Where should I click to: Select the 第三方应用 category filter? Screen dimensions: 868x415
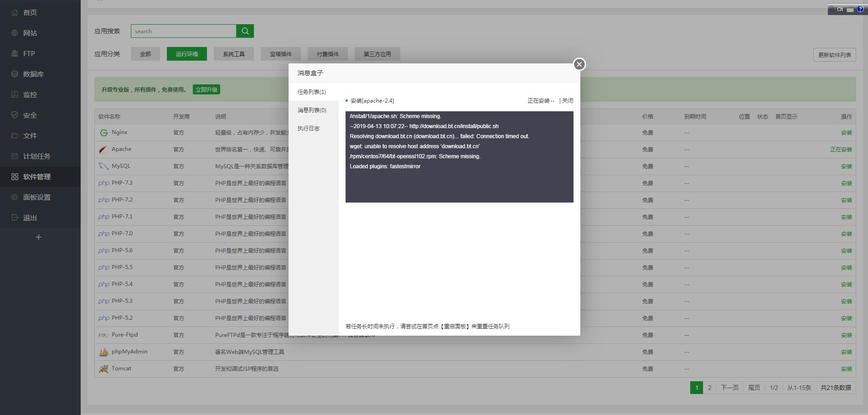tap(377, 54)
